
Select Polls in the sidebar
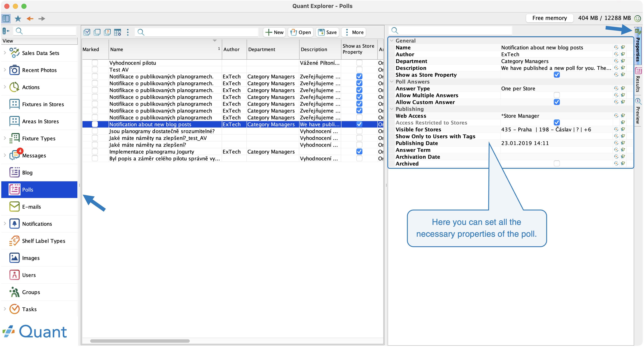(x=39, y=190)
